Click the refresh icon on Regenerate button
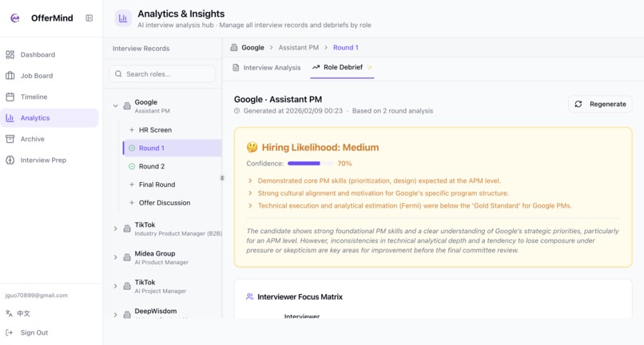The height and width of the screenshot is (345, 644). tap(578, 105)
